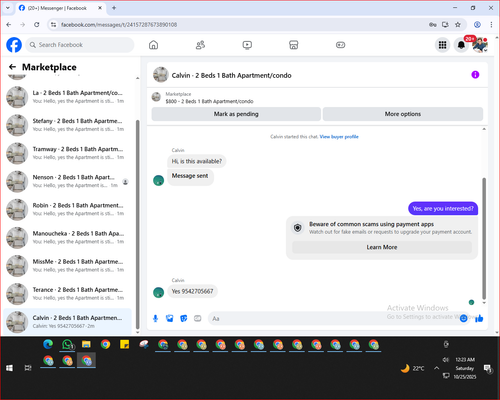Screen dimensions: 500x400
Task: Open the GIF picker icon
Action: click(198, 318)
